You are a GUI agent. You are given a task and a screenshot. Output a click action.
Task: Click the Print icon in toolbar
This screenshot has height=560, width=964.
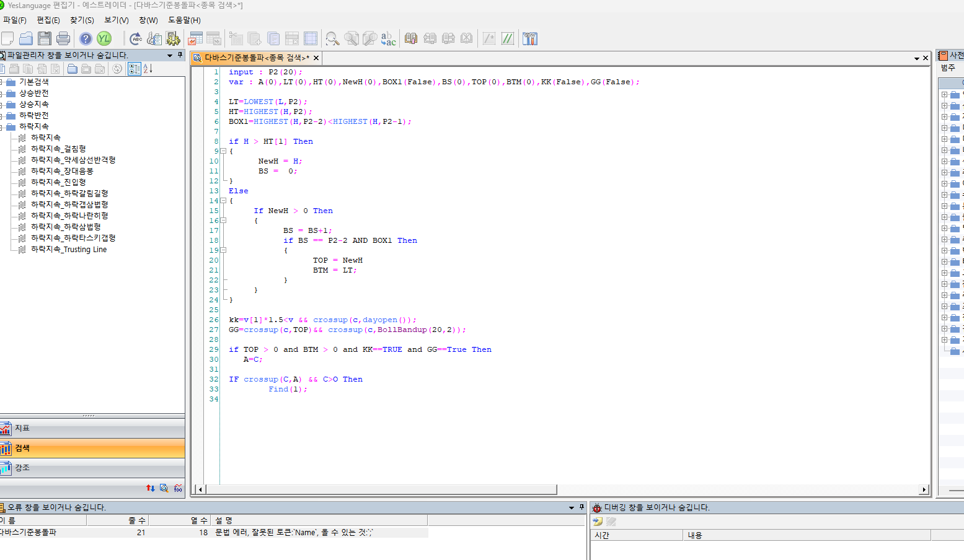63,38
